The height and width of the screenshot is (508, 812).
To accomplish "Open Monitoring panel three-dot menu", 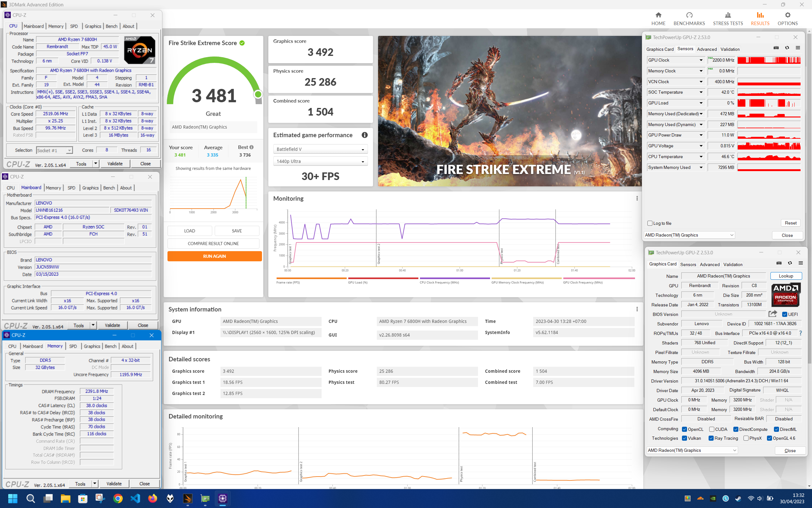I will (637, 198).
